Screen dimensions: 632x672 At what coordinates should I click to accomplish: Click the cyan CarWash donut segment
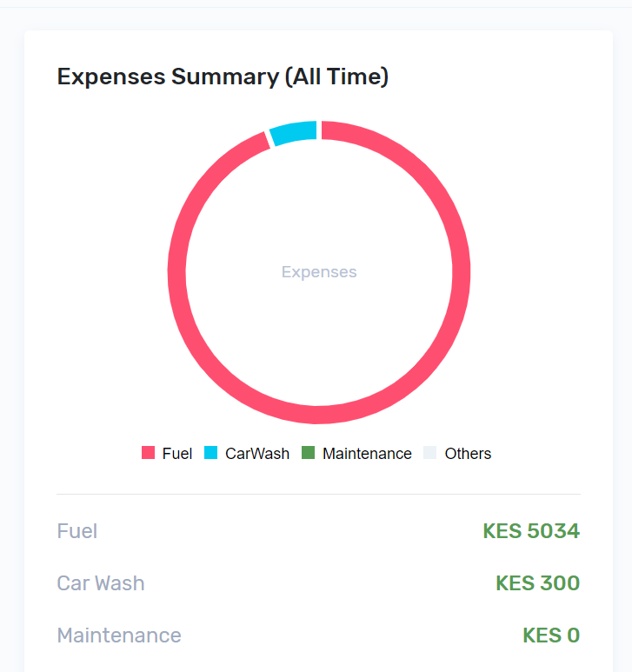294,133
